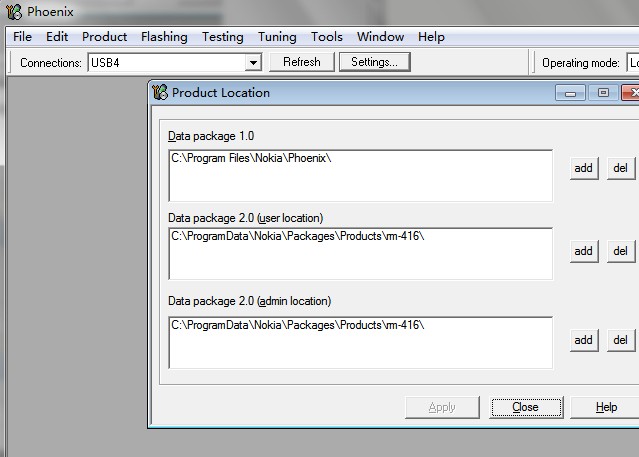Select rm-416 path in user location list
Viewport: 639px width, 457px height.
(x=297, y=236)
